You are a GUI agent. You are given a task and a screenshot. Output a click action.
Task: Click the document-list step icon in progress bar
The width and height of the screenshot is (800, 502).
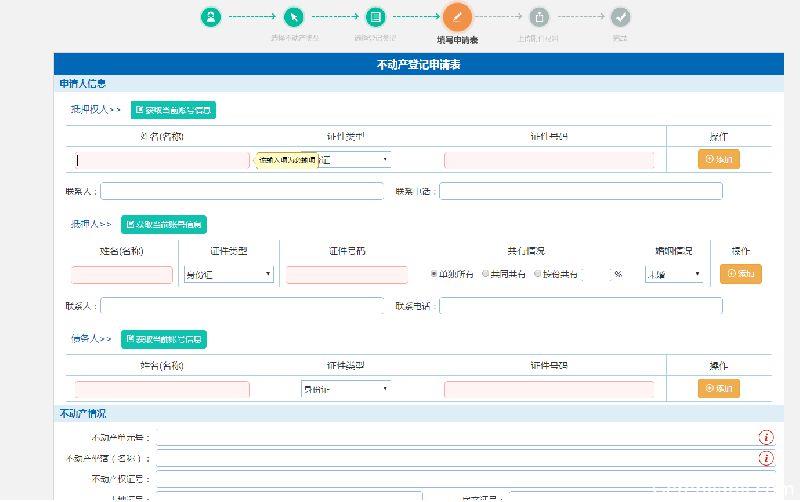[x=376, y=17]
